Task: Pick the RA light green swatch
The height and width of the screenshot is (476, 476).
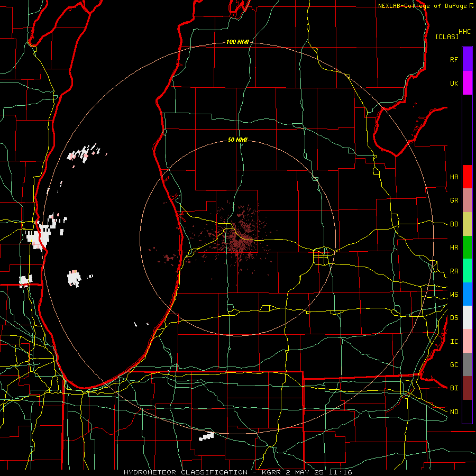Action: [467, 271]
